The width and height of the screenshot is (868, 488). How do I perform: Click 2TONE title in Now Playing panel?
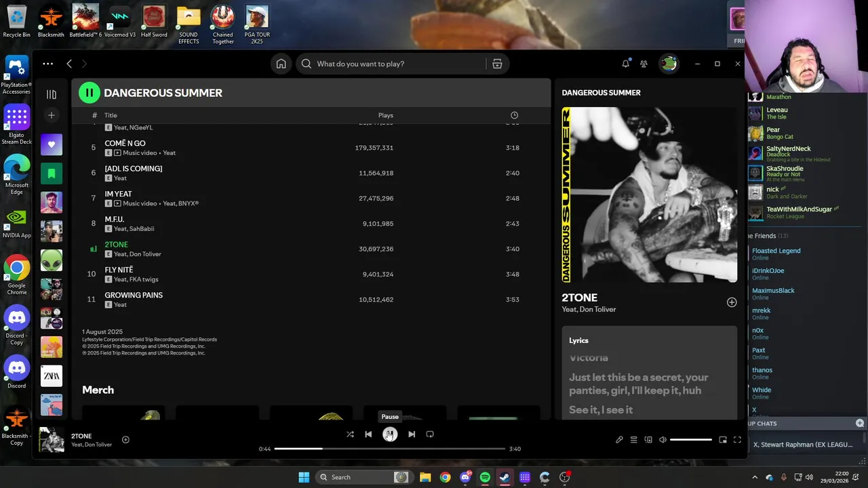pos(579,298)
